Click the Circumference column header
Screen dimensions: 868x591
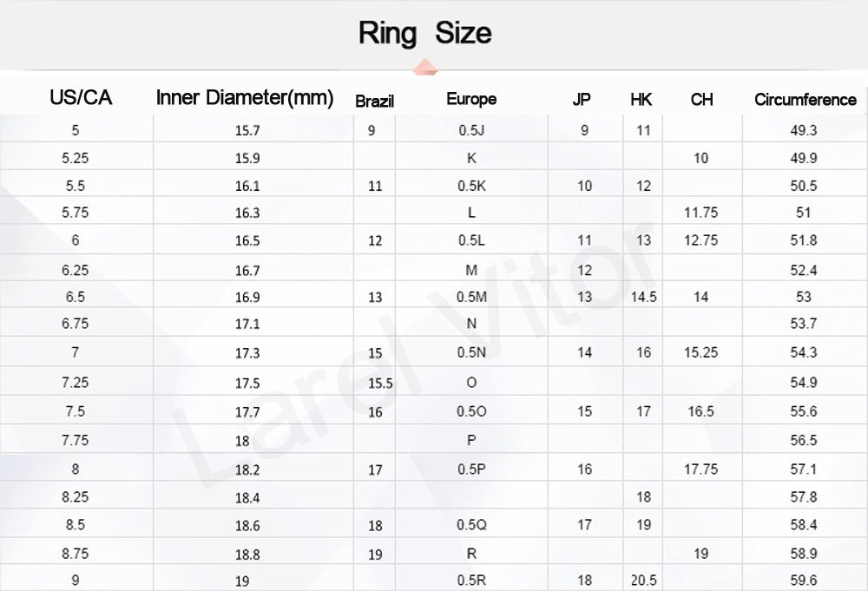click(x=805, y=99)
